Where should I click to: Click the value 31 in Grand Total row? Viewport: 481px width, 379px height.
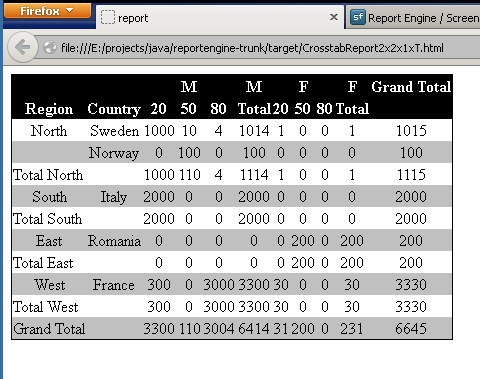pos(281,329)
